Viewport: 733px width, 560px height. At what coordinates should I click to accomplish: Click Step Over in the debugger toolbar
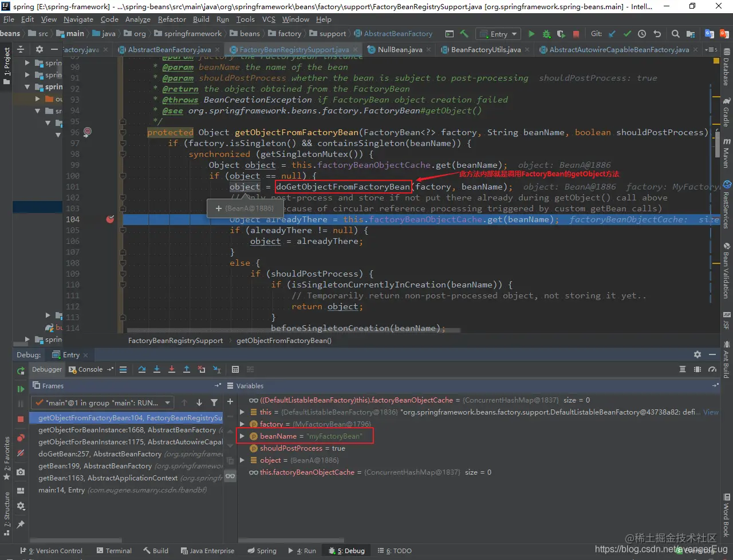pyautogui.click(x=142, y=369)
